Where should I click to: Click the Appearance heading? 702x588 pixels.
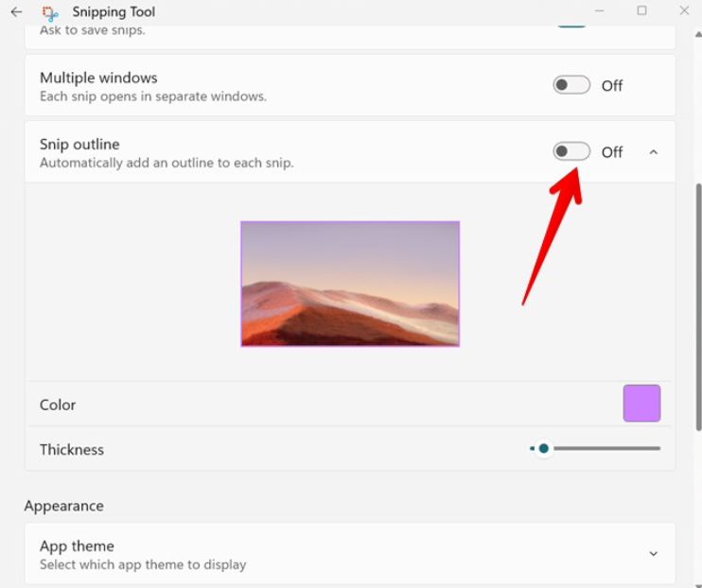coord(64,506)
